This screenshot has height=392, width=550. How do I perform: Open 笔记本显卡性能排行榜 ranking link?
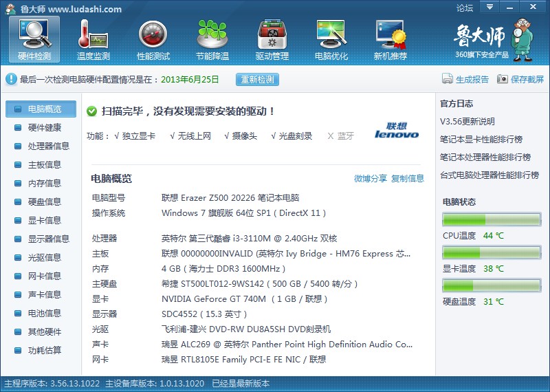(481, 140)
